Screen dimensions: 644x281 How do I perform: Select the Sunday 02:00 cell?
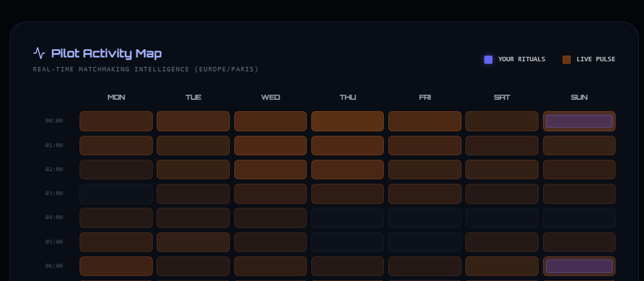(579, 169)
